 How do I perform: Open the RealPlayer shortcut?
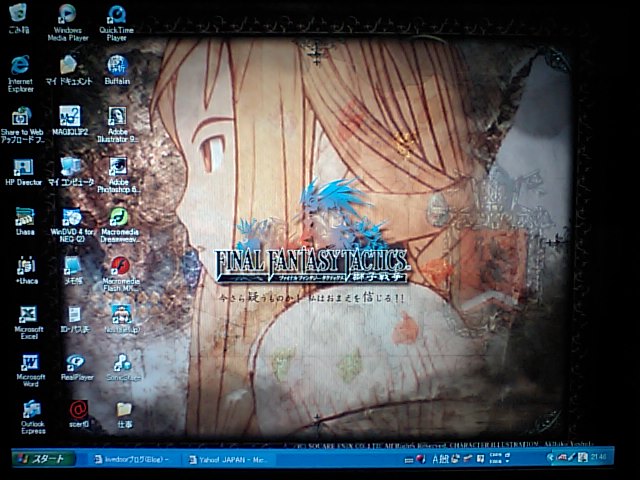pos(77,367)
